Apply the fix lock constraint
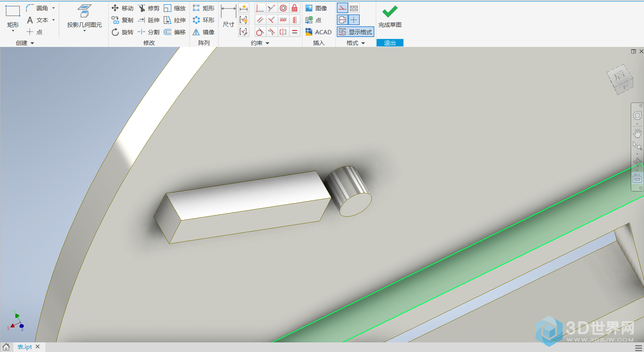The width and height of the screenshot is (644, 352). (295, 8)
